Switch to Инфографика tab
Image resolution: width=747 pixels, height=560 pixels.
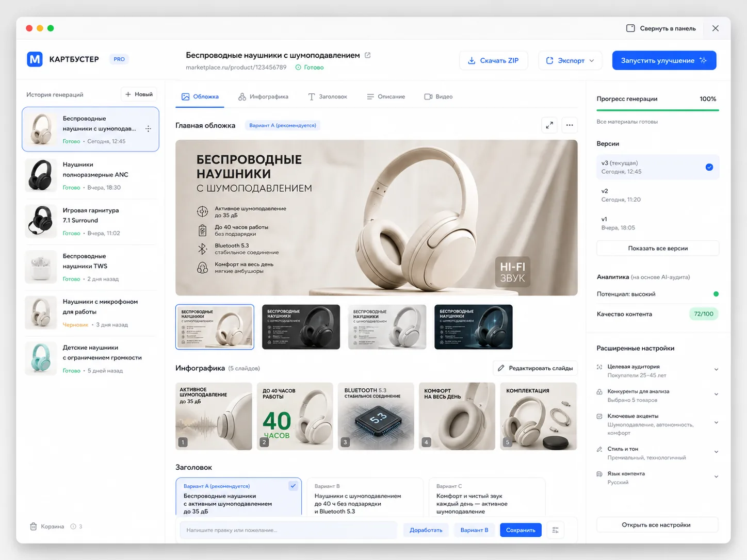tap(263, 96)
